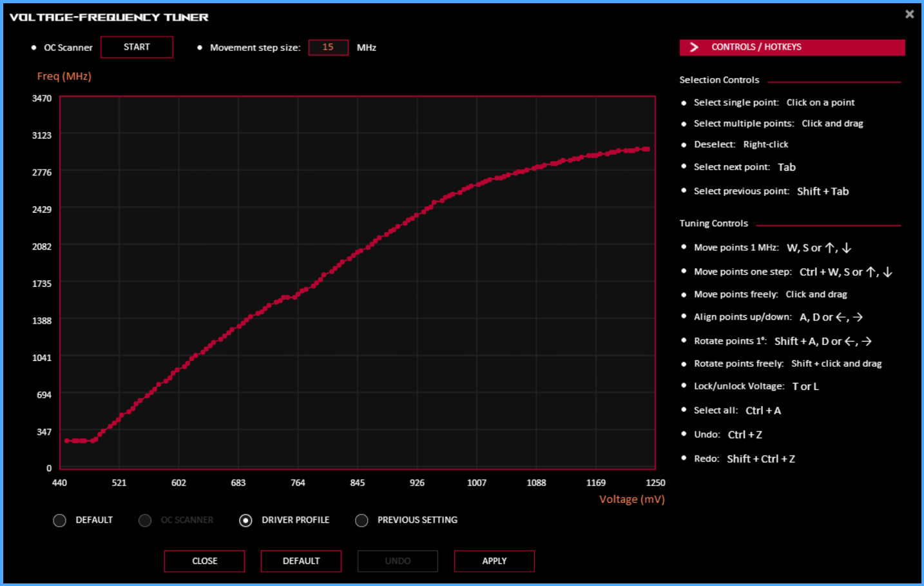924x586 pixels.
Task: Click 'Select single point' hint text
Action: [774, 103]
